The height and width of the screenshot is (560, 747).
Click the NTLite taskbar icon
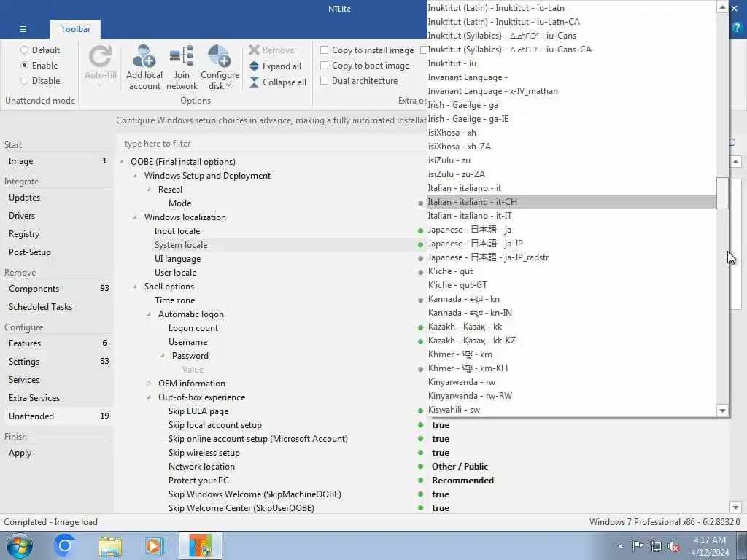click(x=201, y=545)
